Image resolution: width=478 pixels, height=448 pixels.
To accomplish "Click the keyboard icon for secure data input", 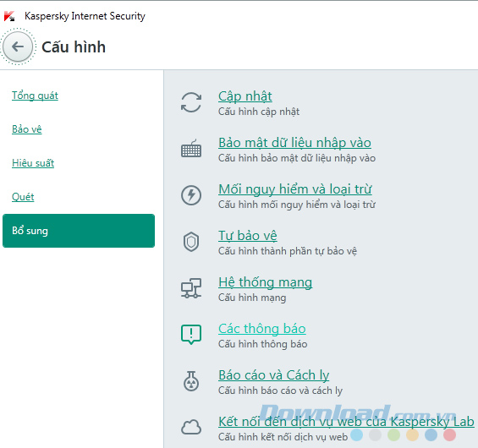I will click(191, 149).
